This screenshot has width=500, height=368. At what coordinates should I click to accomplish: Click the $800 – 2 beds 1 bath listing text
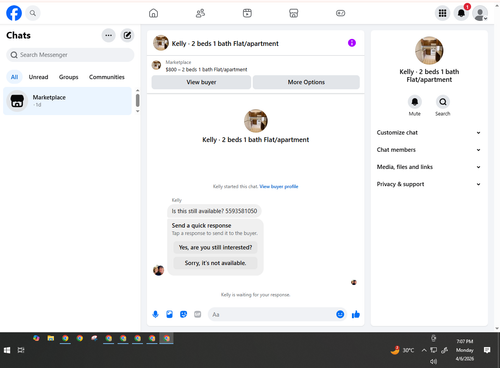[x=206, y=70]
